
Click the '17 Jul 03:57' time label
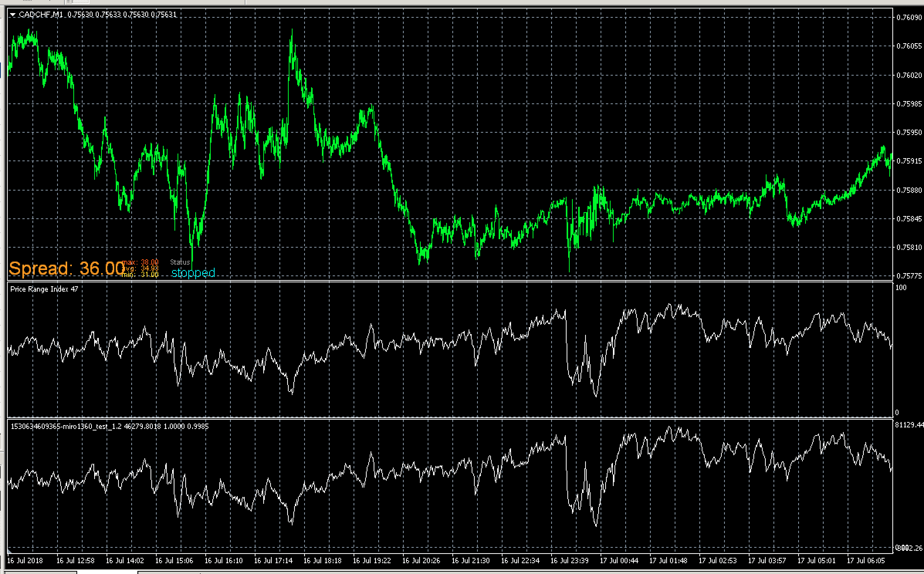[767, 560]
